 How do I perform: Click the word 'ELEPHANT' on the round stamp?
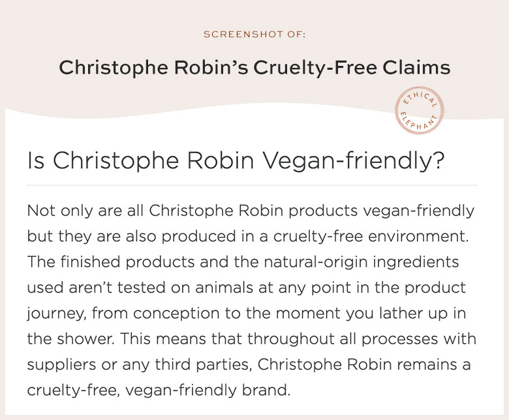(x=419, y=122)
